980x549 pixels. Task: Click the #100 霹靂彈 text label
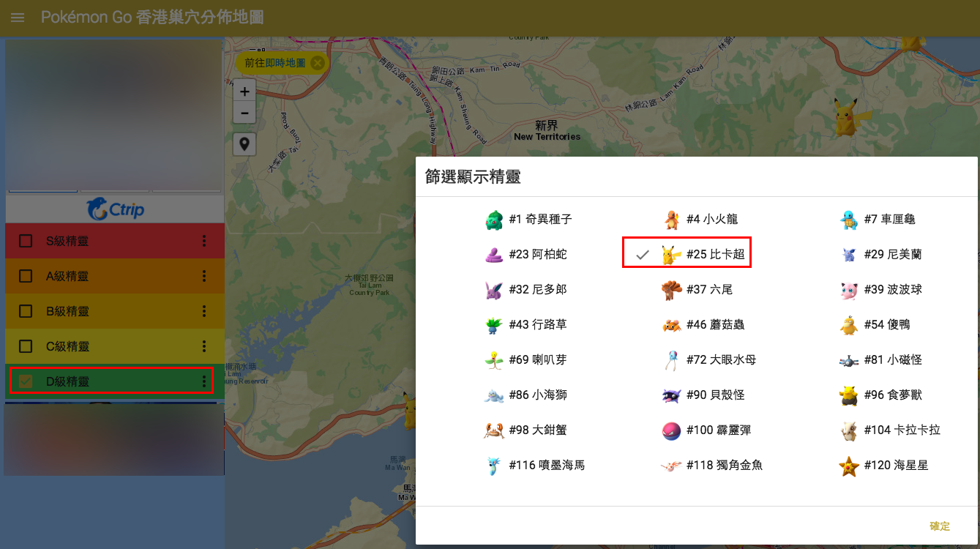(719, 430)
